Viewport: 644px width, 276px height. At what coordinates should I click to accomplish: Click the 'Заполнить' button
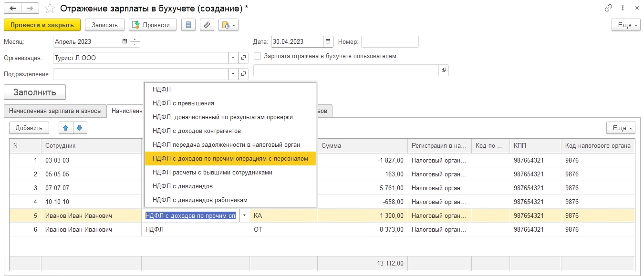click(35, 92)
